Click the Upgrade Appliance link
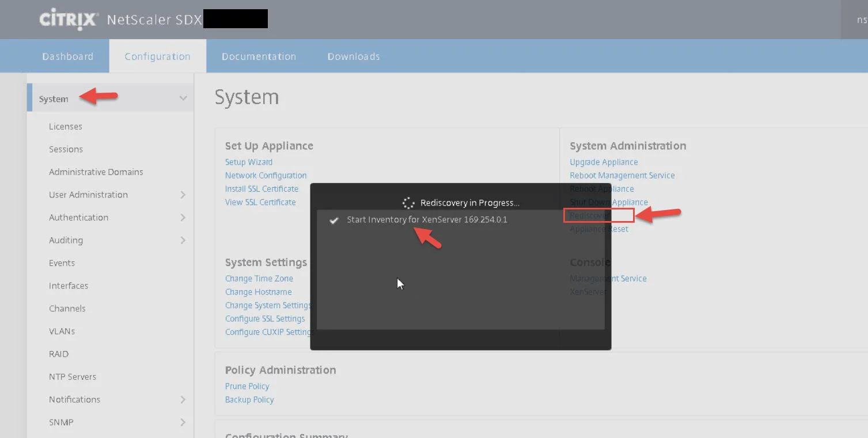 pos(604,162)
